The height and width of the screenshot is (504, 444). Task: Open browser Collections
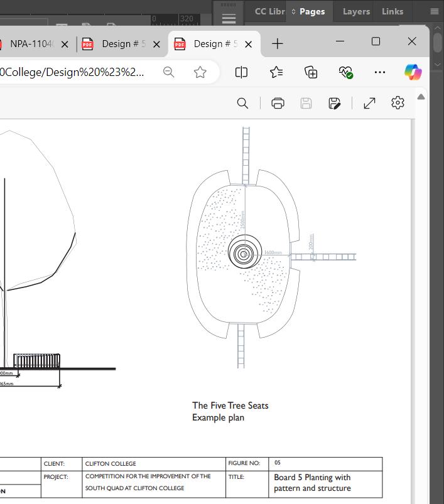[x=311, y=72]
